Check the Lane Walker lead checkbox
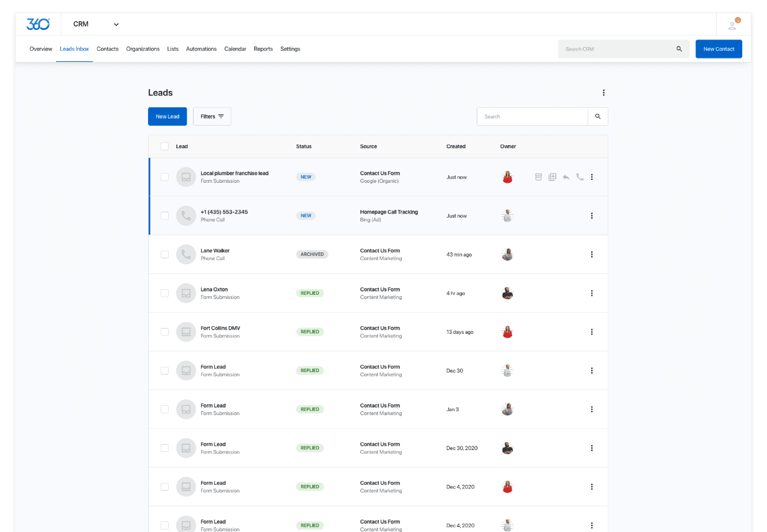The width and height of the screenshot is (767, 532). tap(165, 254)
